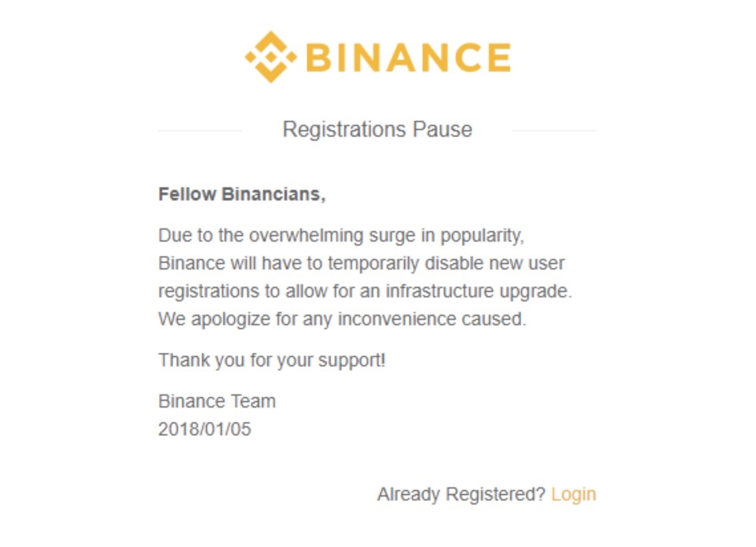Click the 'Binance Team' signature
This screenshot has height=547, width=756.
pos(217,402)
